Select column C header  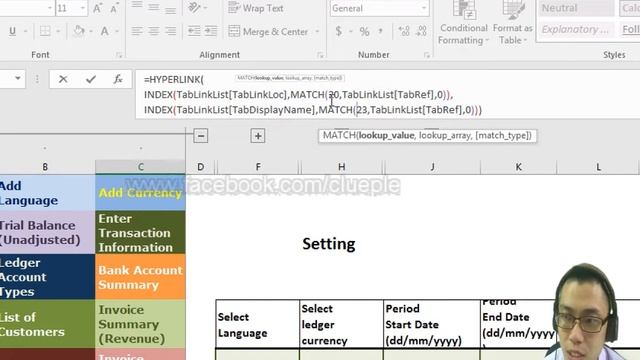pyautogui.click(x=140, y=167)
